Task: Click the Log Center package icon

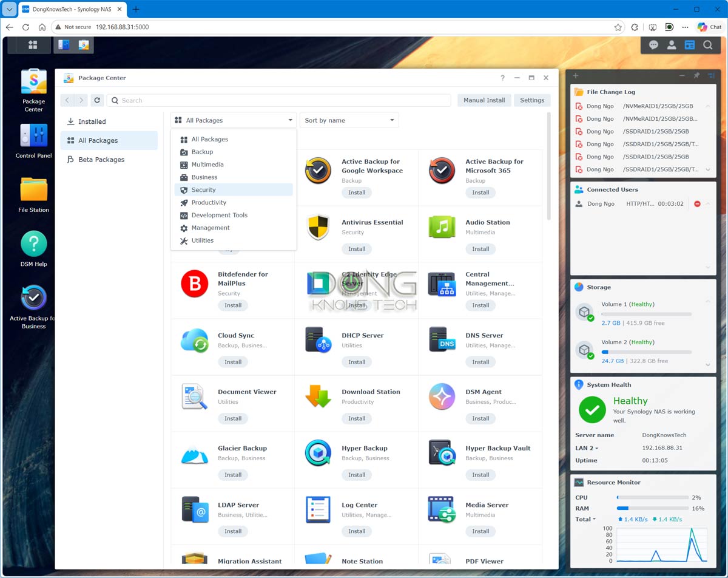Action: (x=318, y=509)
